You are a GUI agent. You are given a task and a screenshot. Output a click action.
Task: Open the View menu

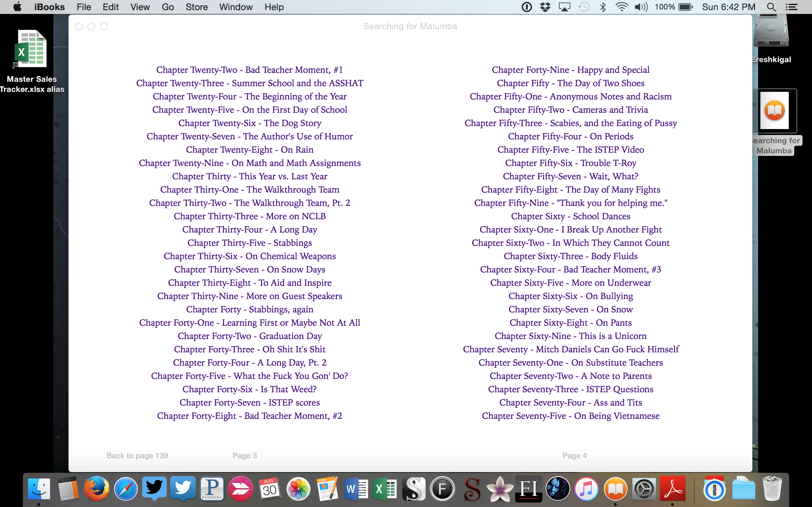[140, 7]
